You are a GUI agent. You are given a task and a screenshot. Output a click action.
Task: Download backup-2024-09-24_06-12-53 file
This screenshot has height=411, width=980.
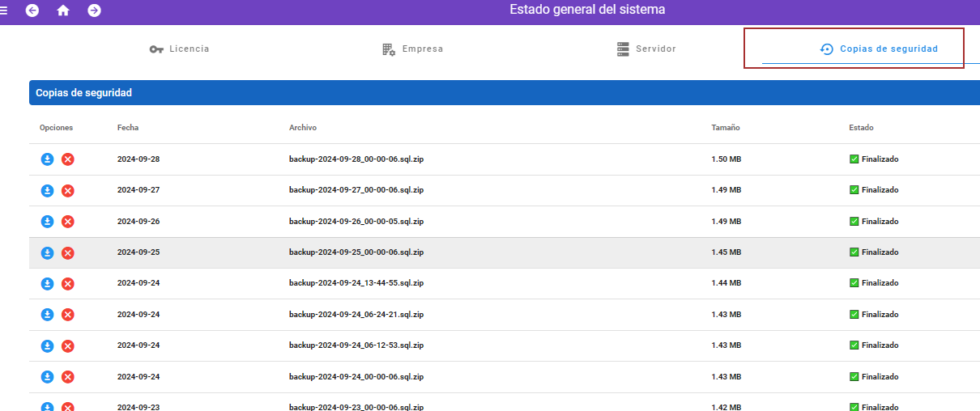(x=47, y=345)
